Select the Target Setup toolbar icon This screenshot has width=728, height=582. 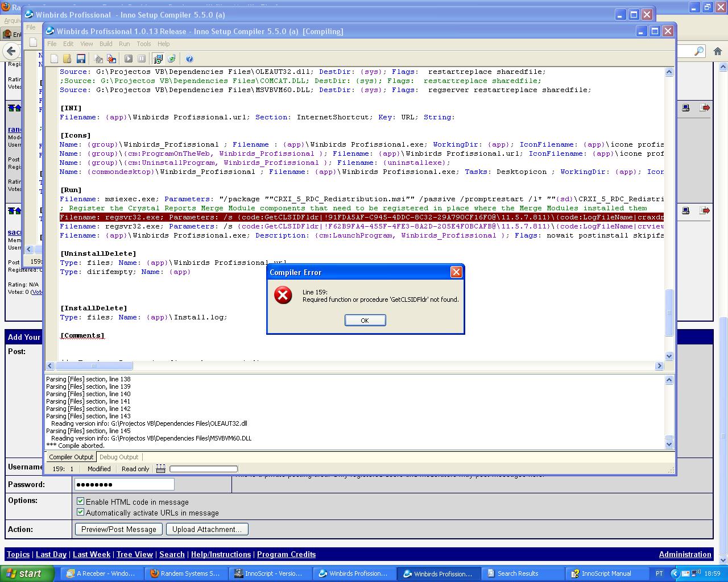point(158,59)
